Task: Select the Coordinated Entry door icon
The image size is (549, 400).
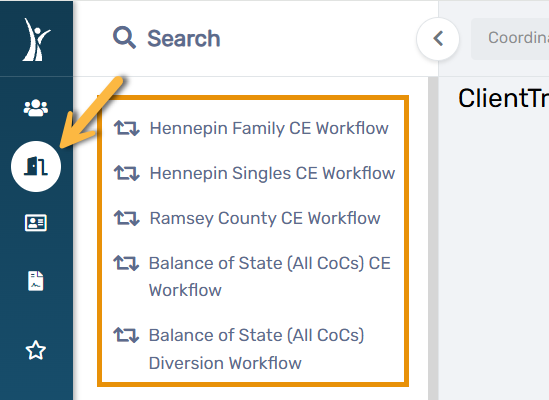Action: tap(36, 166)
